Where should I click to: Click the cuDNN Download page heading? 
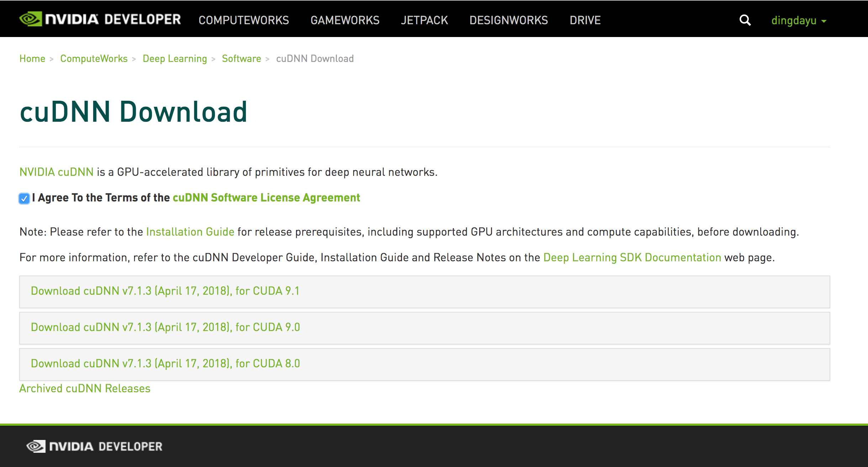(133, 112)
